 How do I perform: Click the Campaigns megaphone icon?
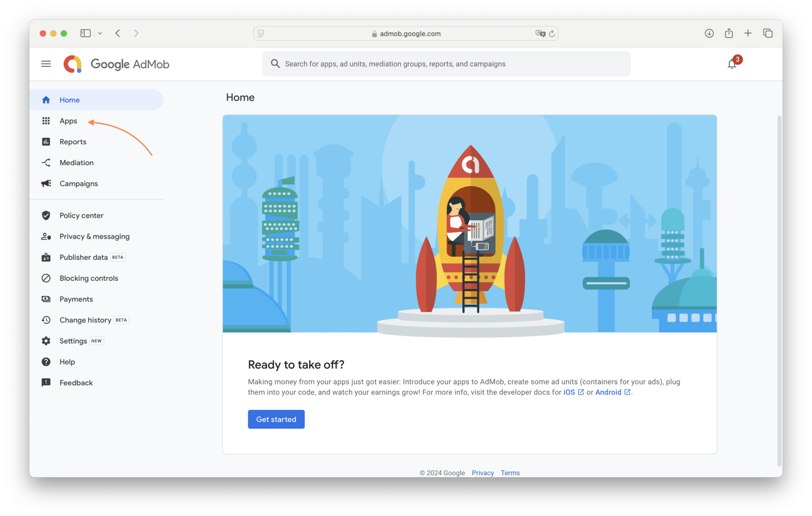coord(46,184)
